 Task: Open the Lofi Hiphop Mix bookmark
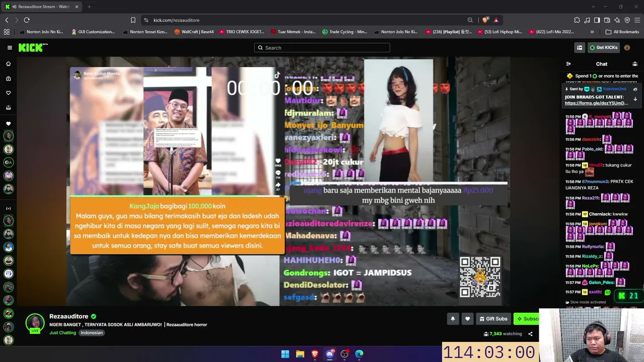(500, 32)
